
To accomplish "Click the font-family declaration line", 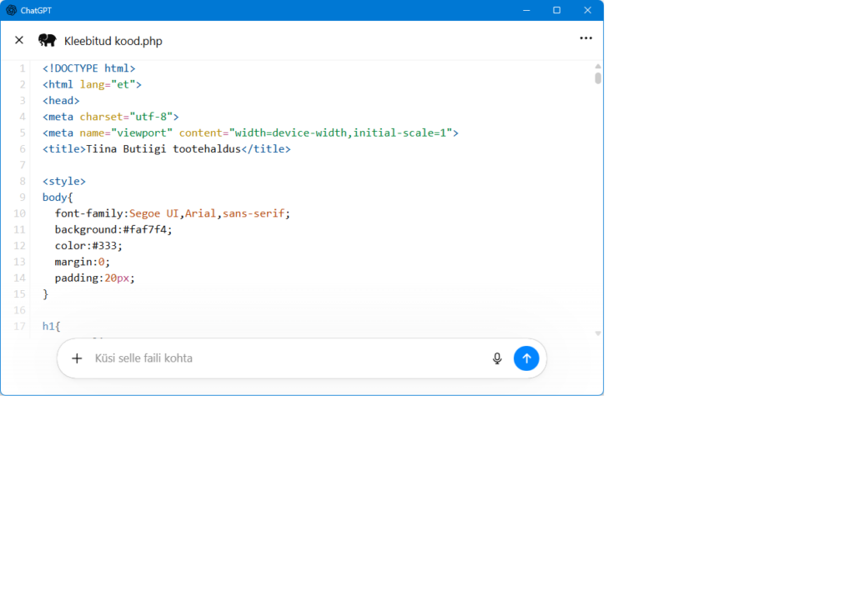I will pos(172,213).
